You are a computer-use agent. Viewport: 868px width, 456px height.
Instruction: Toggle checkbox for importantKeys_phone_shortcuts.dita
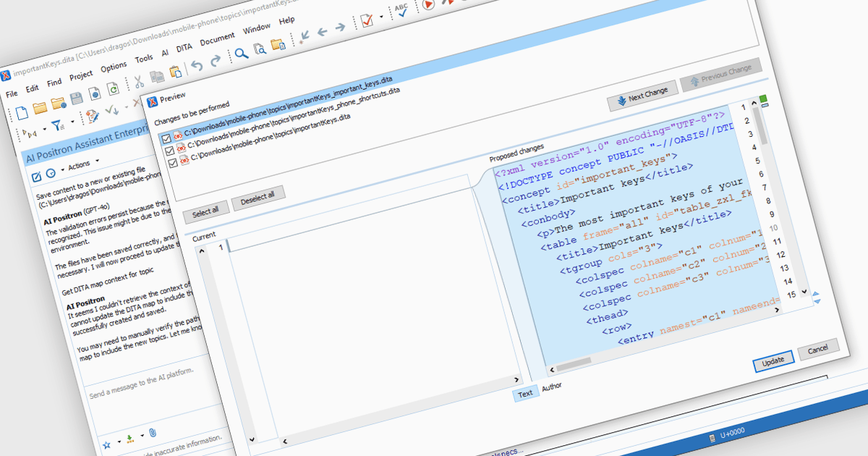(x=170, y=151)
